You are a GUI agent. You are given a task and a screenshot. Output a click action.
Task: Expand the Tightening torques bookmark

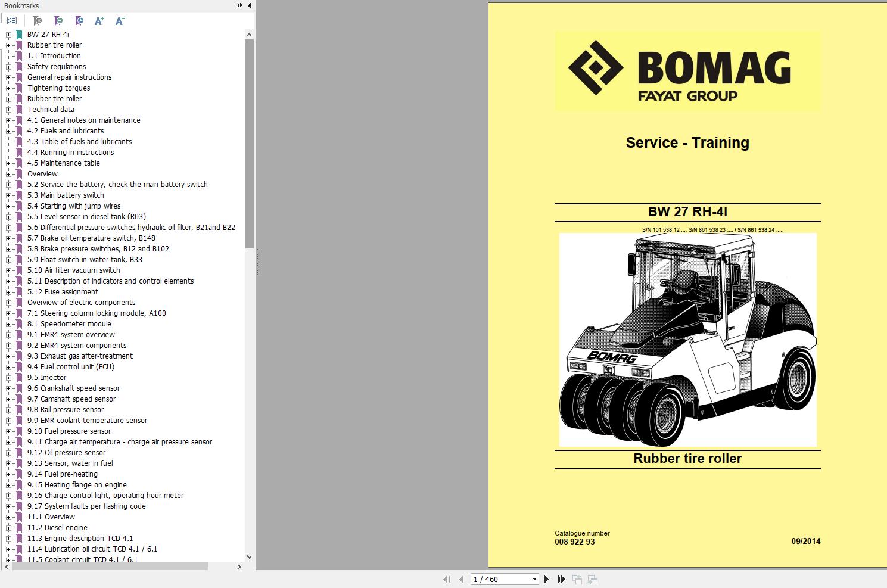click(x=9, y=88)
